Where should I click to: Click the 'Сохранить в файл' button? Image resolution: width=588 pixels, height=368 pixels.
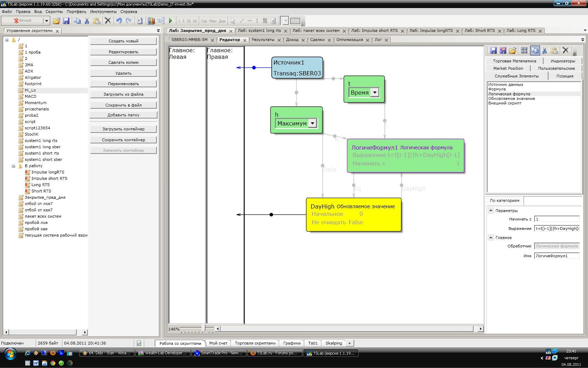(123, 105)
